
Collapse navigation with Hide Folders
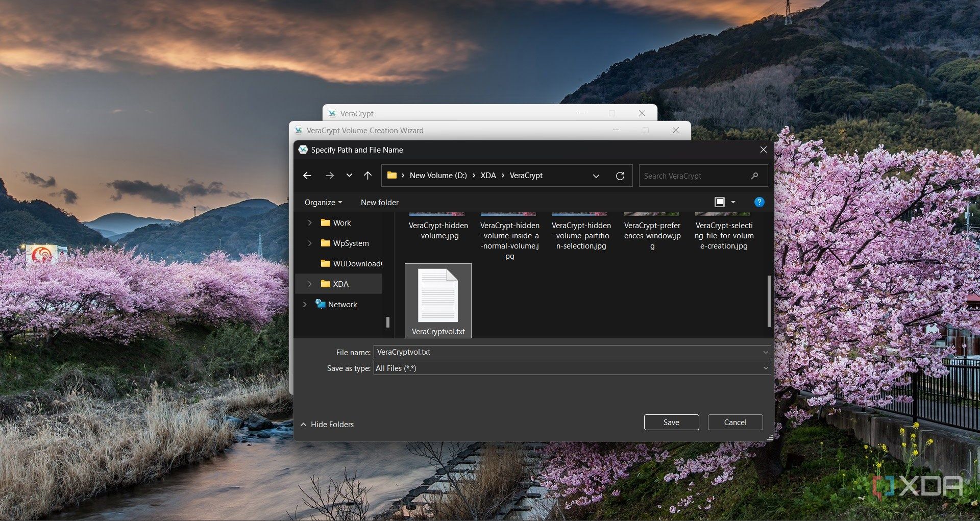[x=327, y=425]
